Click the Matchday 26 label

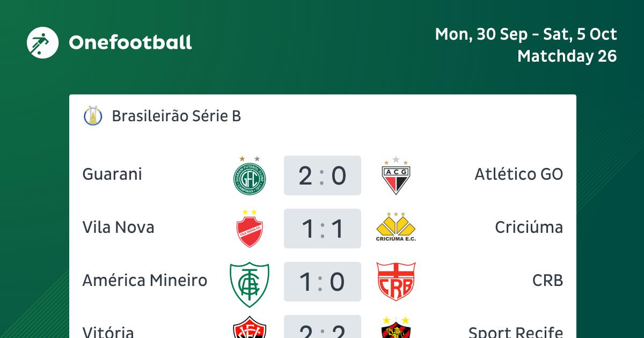click(x=567, y=56)
